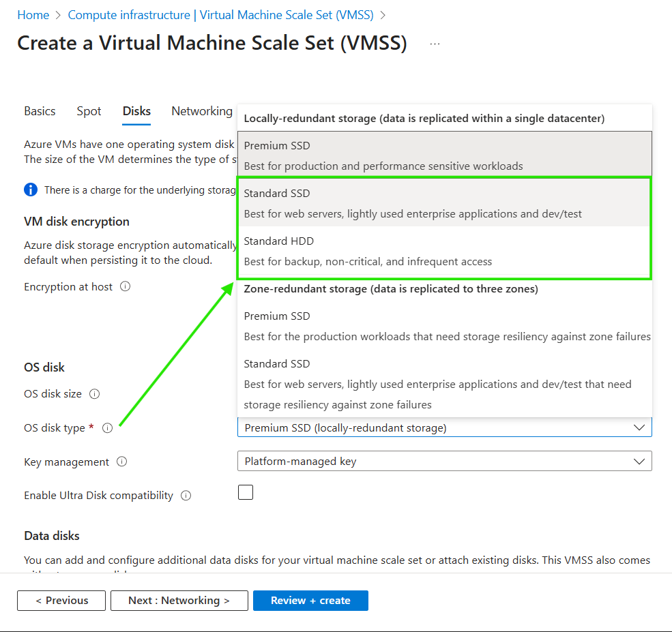Pick locally-redundant Premium SSD option
The height and width of the screenshot is (632, 672).
pyautogui.click(x=444, y=155)
